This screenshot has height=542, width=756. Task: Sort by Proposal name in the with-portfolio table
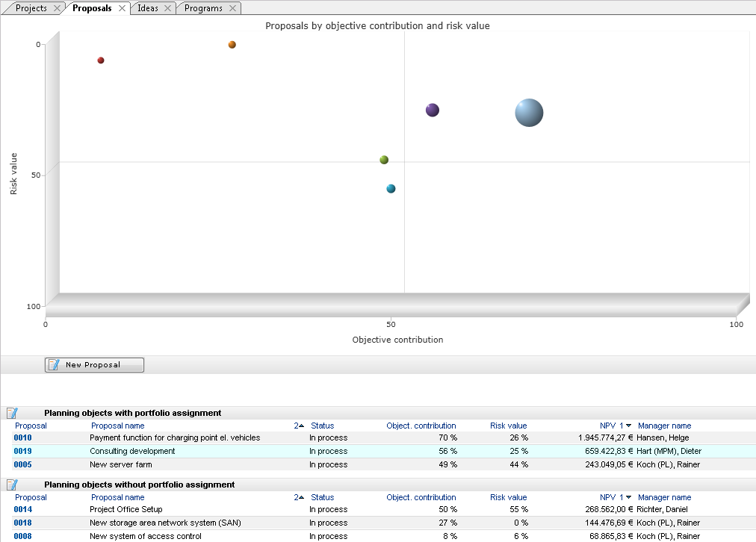(117, 426)
